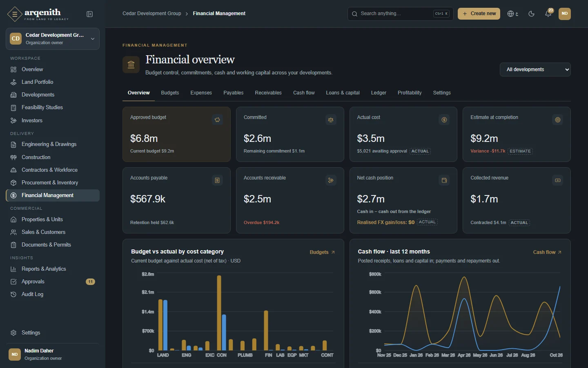Open the All developments dropdown

[535, 70]
